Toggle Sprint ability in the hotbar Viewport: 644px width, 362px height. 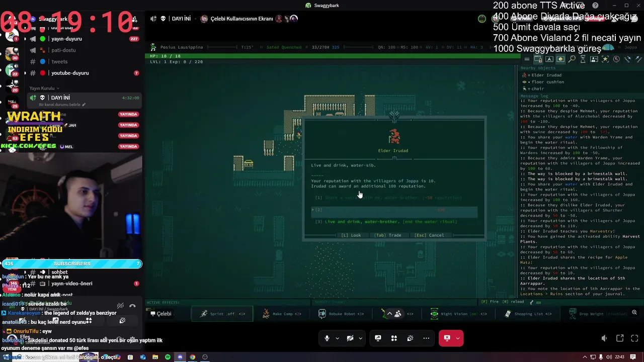(x=222, y=314)
